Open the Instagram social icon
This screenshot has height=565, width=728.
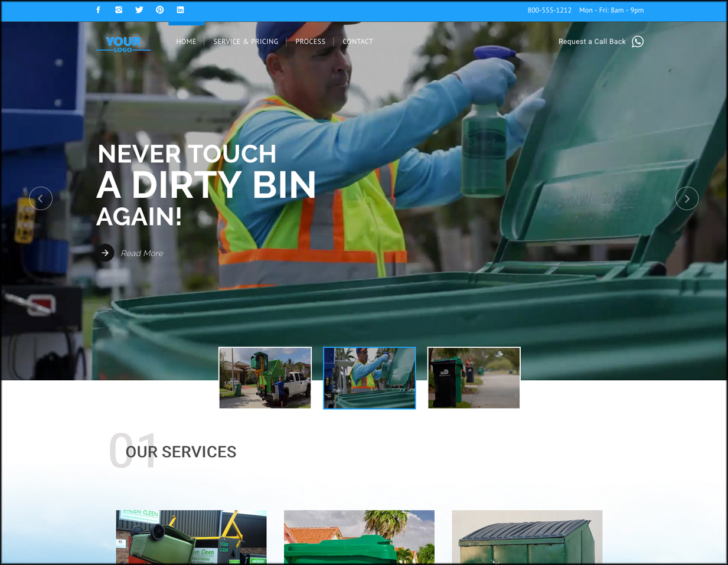(x=119, y=10)
